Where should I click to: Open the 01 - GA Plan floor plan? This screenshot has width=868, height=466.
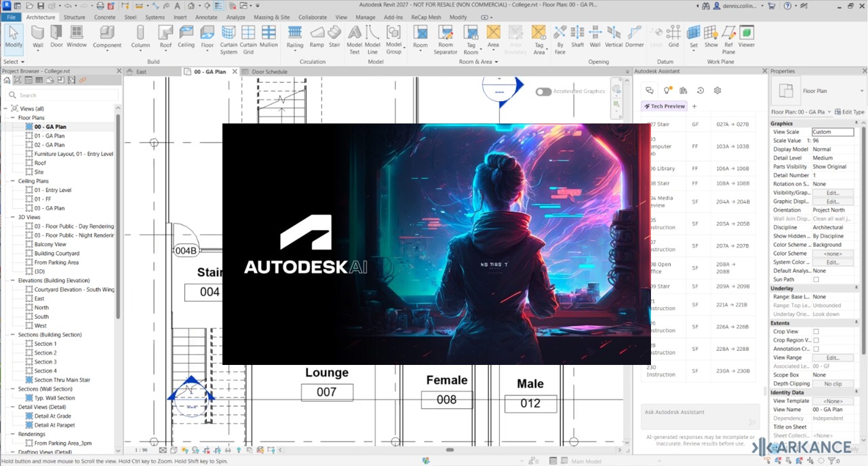tap(50, 136)
